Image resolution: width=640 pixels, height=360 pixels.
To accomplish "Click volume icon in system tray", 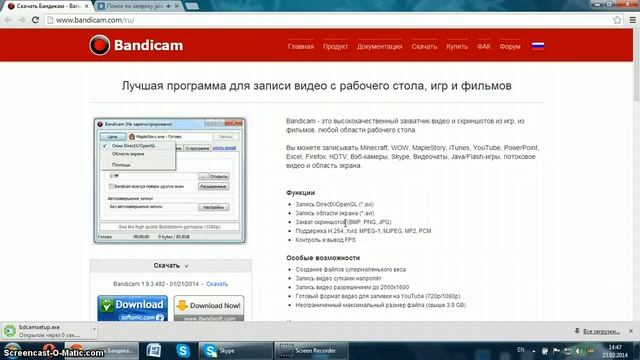I will (x=579, y=351).
